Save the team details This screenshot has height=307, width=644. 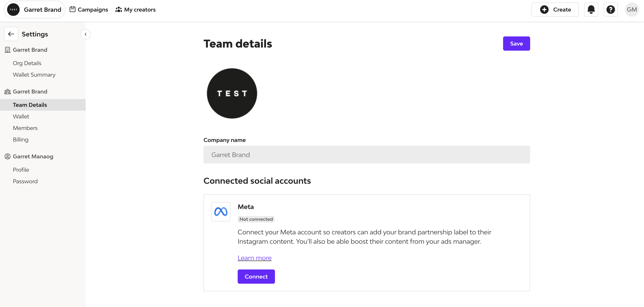(x=516, y=44)
